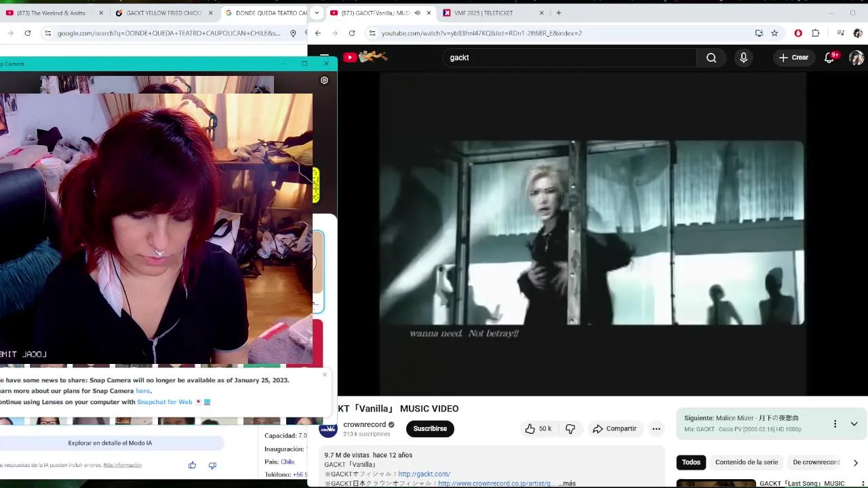This screenshot has width=868, height=488.
Task: Open more actions menu beside Compartir
Action: pos(656,428)
